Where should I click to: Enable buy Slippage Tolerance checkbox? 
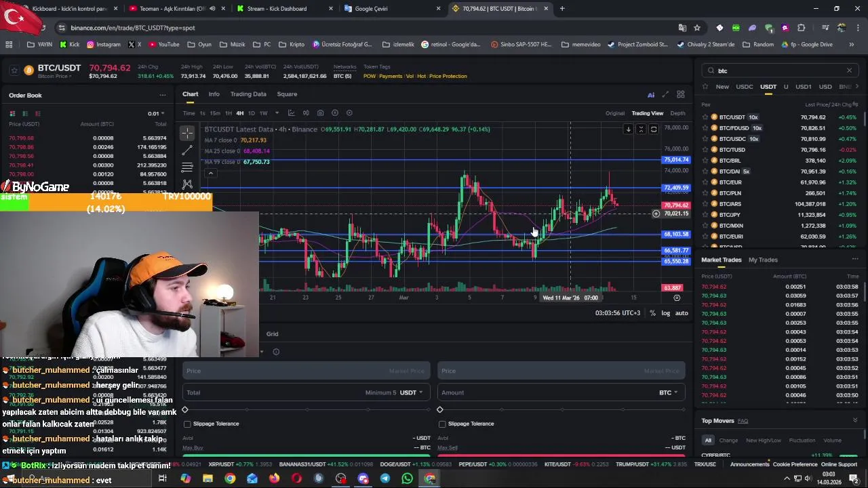click(187, 424)
